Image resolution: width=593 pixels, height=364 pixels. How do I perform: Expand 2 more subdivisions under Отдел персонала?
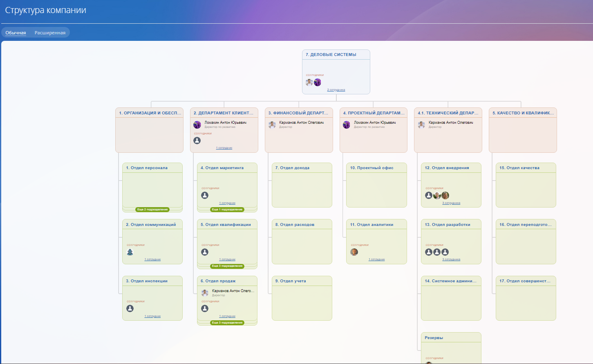(152, 210)
